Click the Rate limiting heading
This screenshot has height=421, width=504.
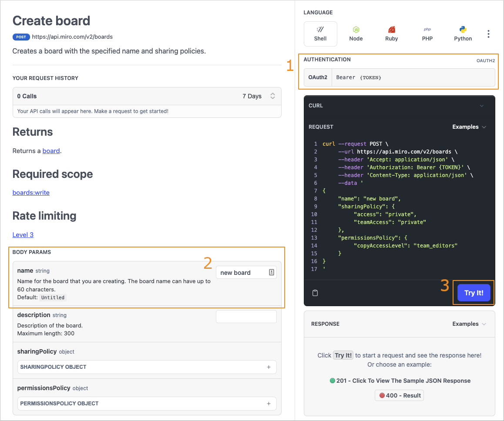pyautogui.click(x=44, y=216)
